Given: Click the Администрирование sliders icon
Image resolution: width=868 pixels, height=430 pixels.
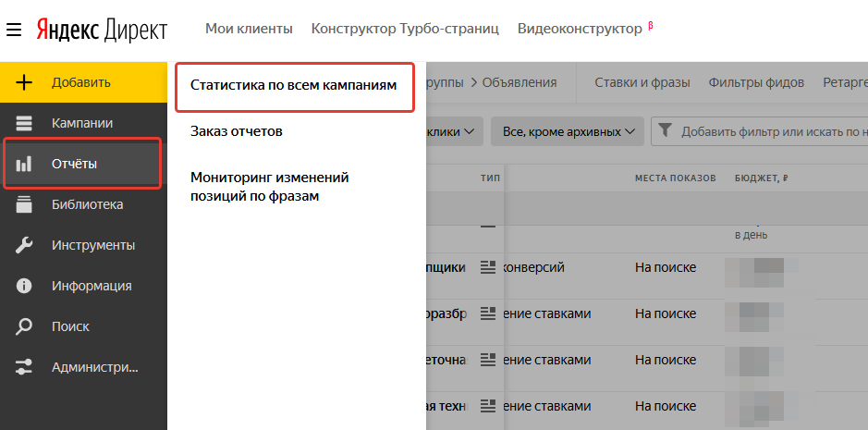Looking at the screenshot, I should tap(24, 367).
